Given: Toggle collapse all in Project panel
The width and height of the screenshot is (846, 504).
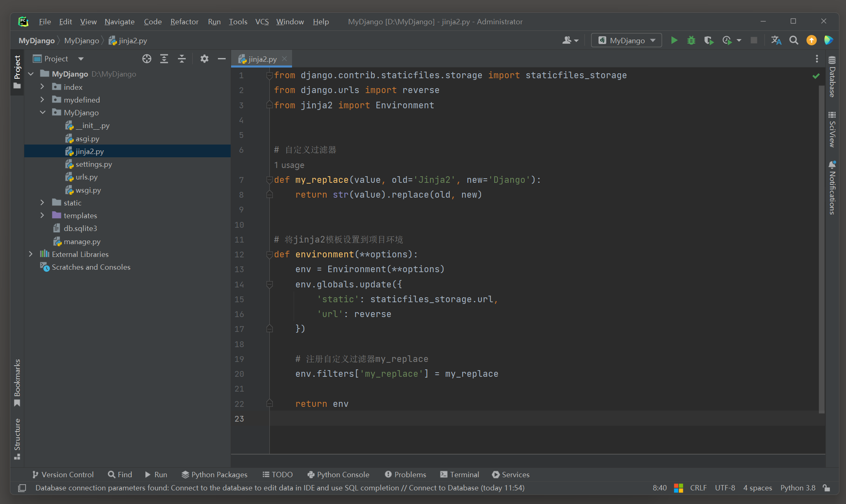Looking at the screenshot, I should click(x=182, y=58).
